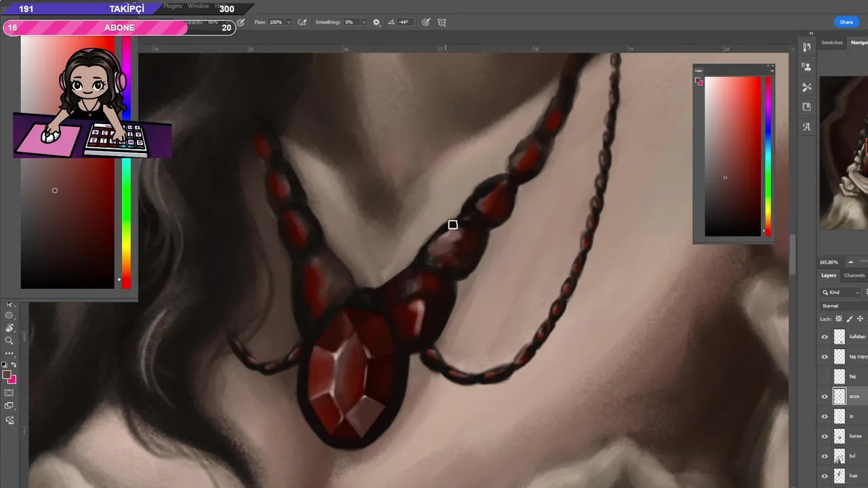The image size is (868, 488).
Task: Open the Smoothing percentage dropdown arrow
Action: [x=363, y=22]
